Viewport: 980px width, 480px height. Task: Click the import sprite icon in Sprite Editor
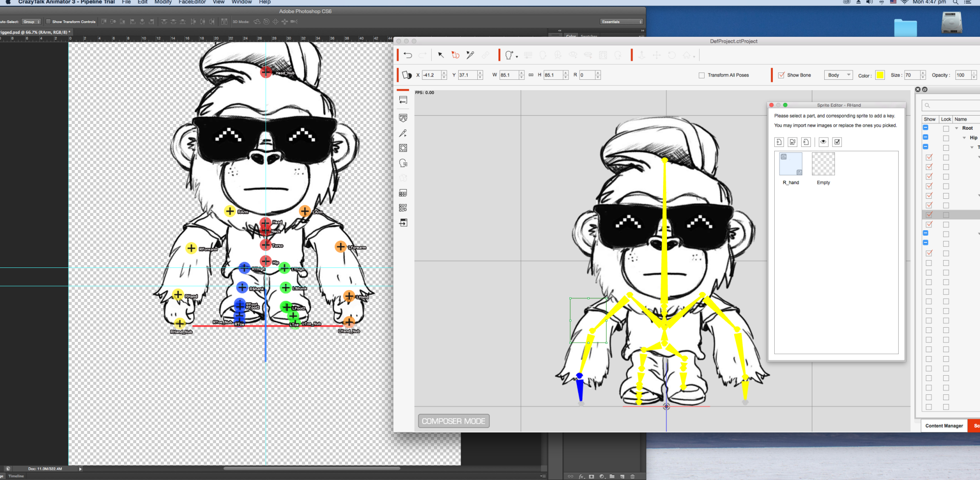tap(779, 142)
